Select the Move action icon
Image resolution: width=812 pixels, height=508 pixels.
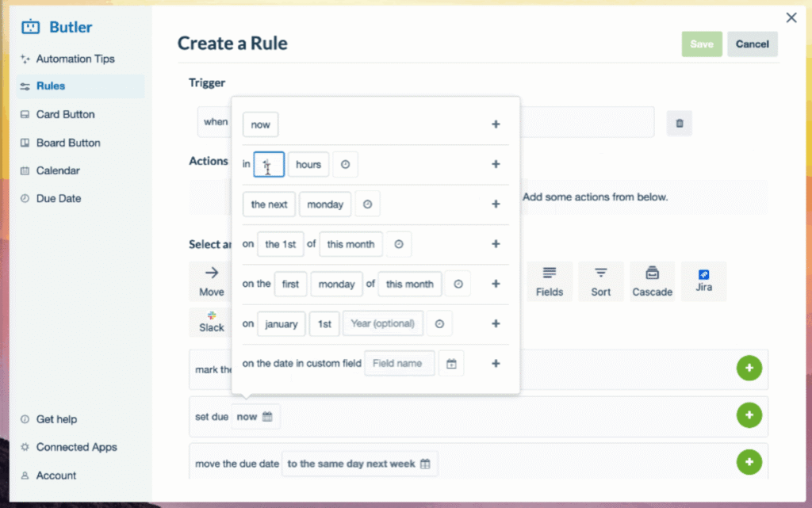tap(211, 281)
